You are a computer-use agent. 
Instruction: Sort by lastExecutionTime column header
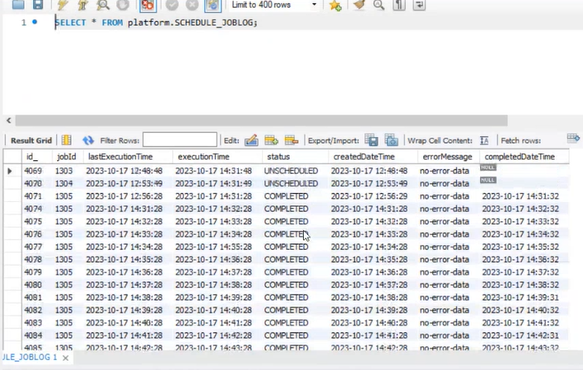[128, 157]
